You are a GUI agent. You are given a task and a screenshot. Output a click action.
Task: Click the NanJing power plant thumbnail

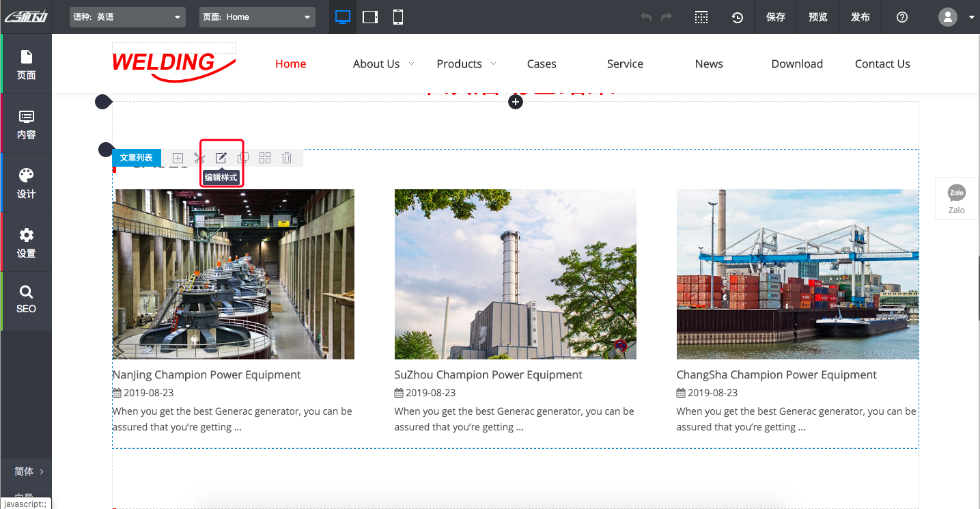pyautogui.click(x=234, y=274)
